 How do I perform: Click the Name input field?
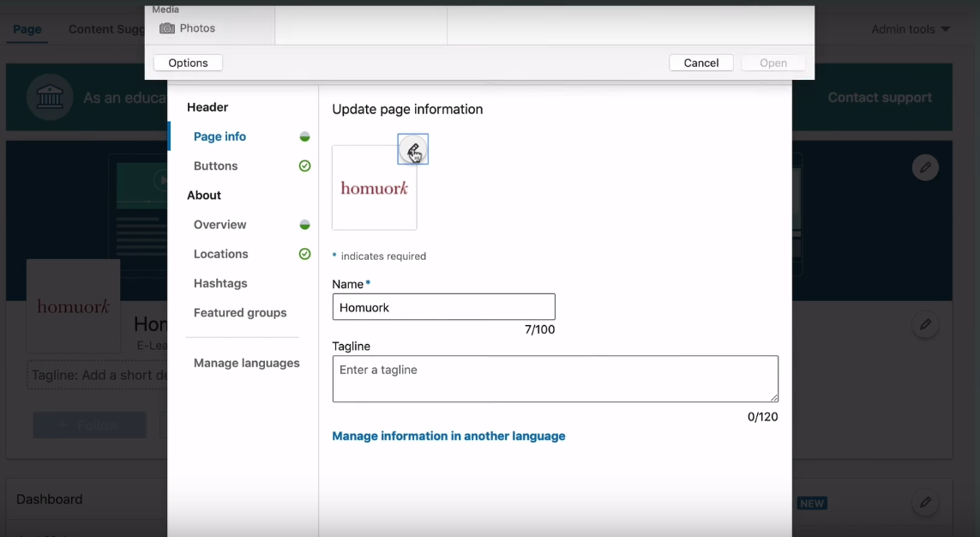444,307
